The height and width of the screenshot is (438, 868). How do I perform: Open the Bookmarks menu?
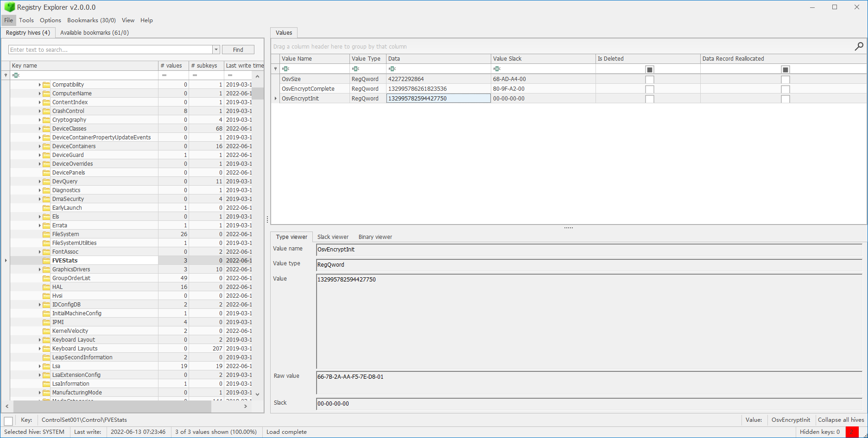[91, 20]
